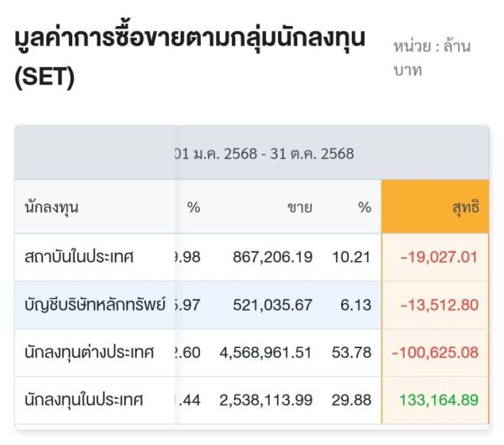Click the มูลค่าการซื้อขายตามกลุ่มนักลงทุน (SET) title
504x445 pixels.
click(191, 60)
